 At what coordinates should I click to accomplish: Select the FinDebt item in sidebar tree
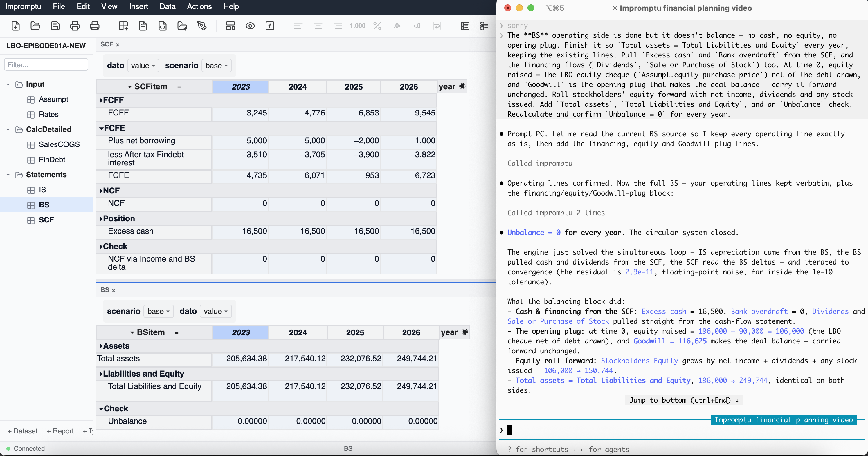pos(52,160)
